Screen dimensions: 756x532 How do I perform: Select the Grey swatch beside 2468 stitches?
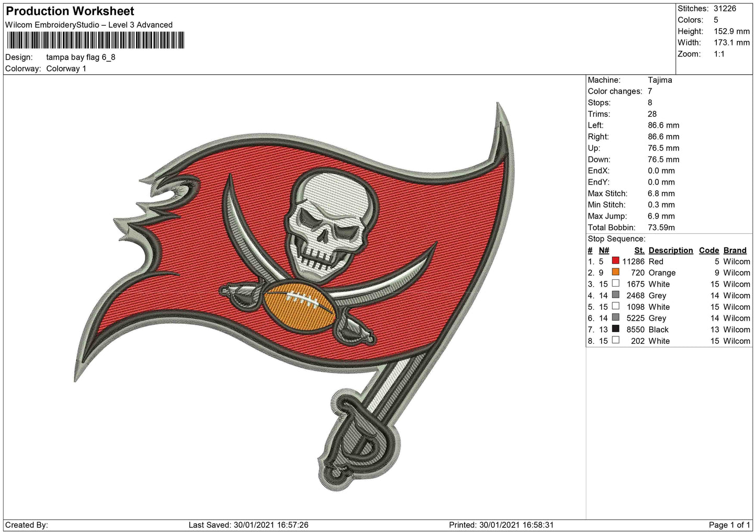(x=616, y=295)
